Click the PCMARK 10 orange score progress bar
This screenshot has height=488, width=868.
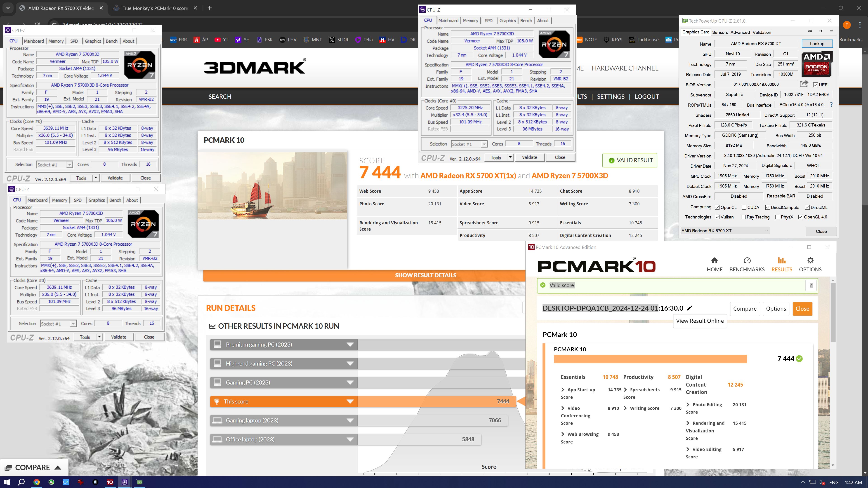point(650,359)
